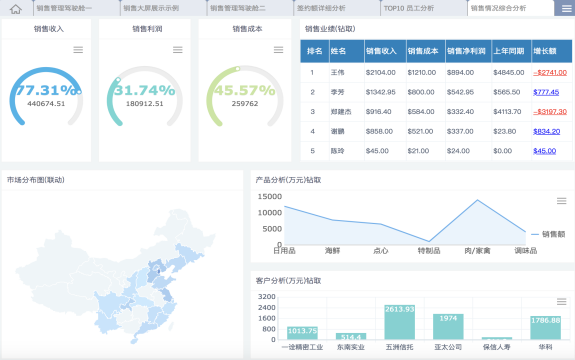The height and width of the screenshot is (360, 575).
Task: Click the 排名 column header
Action: click(315, 51)
